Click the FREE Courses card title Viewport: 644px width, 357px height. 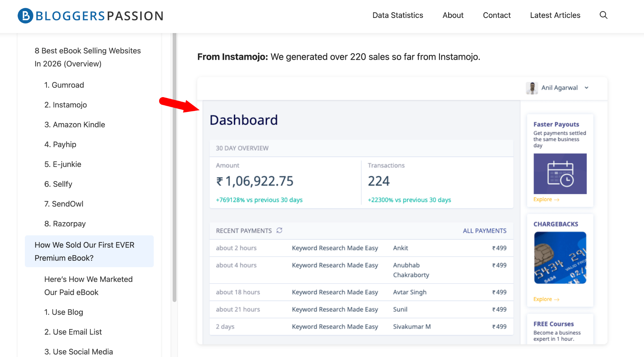point(553,324)
